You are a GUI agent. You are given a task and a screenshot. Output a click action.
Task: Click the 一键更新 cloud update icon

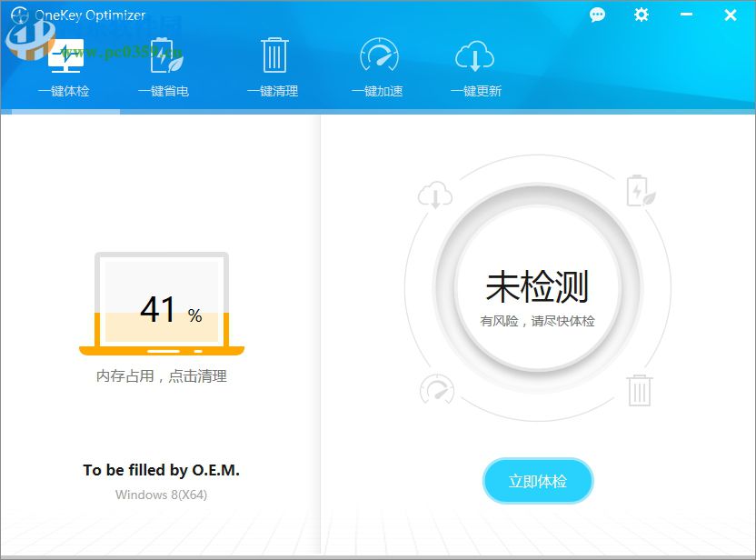pos(473,56)
